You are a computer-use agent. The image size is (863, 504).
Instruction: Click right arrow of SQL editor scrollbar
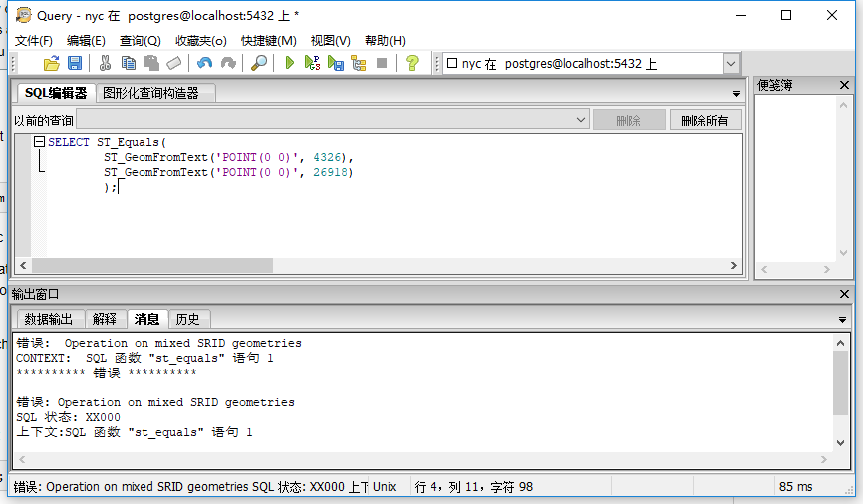tap(733, 265)
